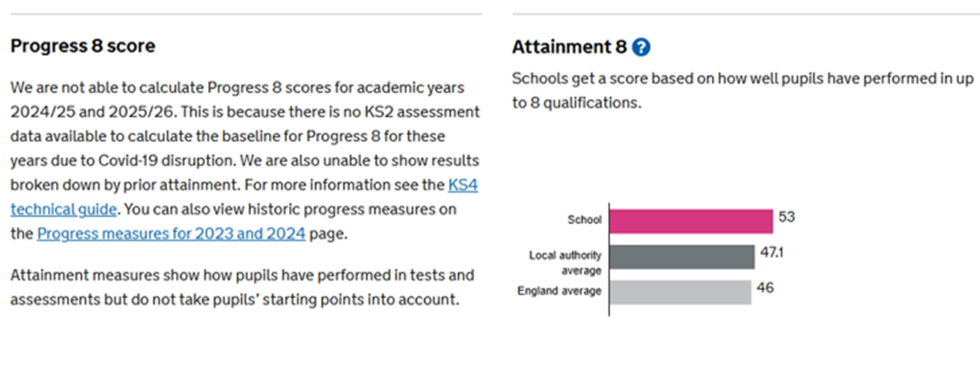
Task: Click the Attainment 8 help question mark icon
Action: (x=642, y=47)
